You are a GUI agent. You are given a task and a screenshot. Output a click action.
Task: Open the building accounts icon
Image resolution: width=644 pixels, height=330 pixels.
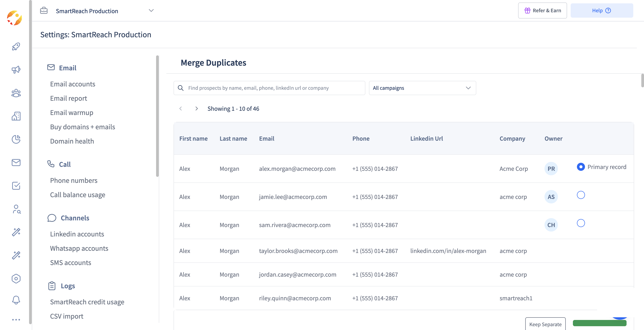[x=16, y=116]
